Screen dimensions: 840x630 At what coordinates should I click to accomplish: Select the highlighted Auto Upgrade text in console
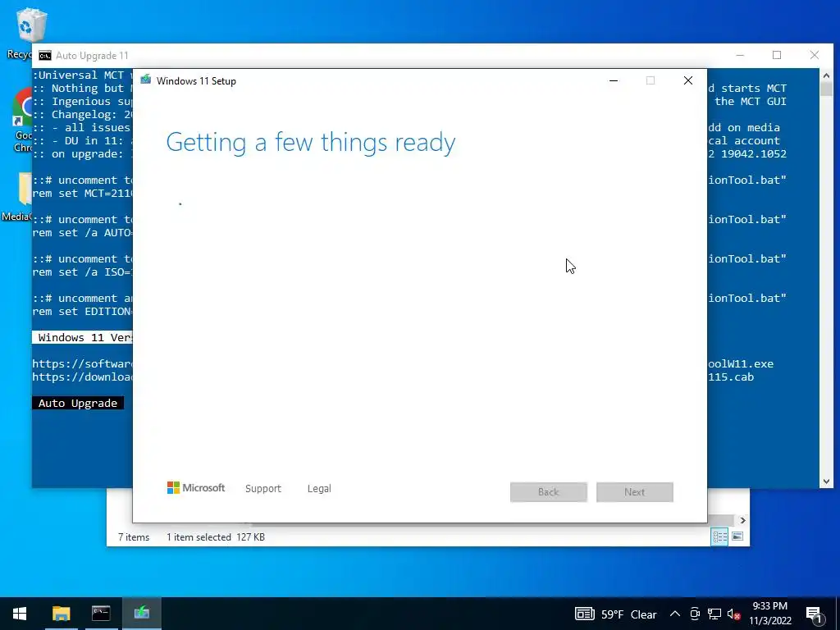click(x=78, y=403)
